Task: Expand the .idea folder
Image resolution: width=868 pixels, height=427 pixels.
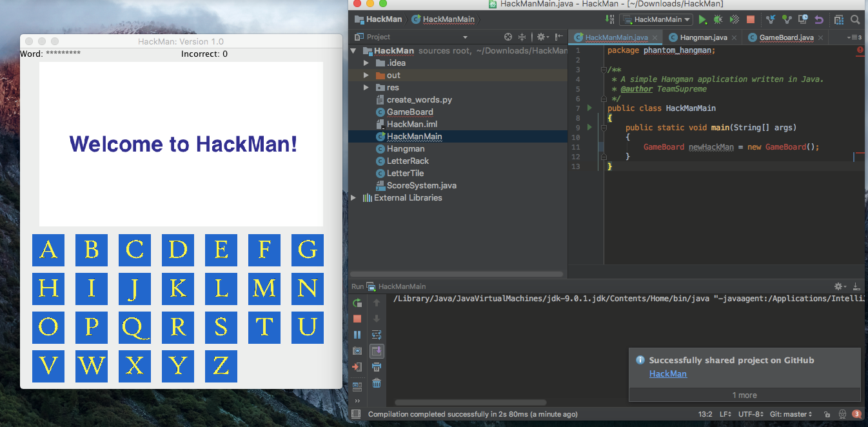Action: [366, 63]
